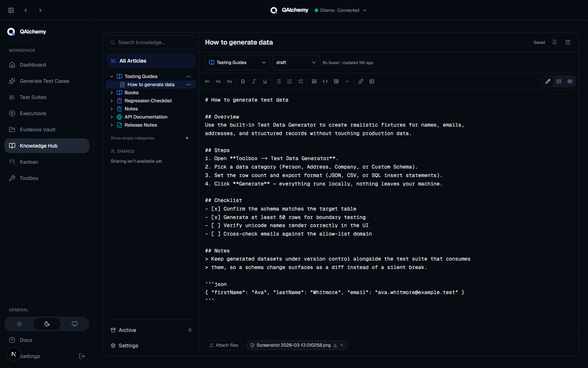Insert bullet list
588x368 pixels.
pyautogui.click(x=279, y=81)
